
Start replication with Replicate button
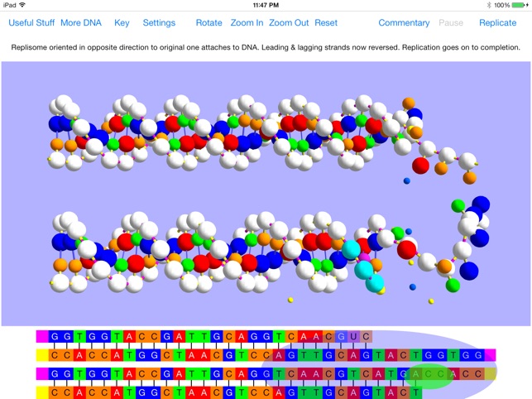pos(498,22)
